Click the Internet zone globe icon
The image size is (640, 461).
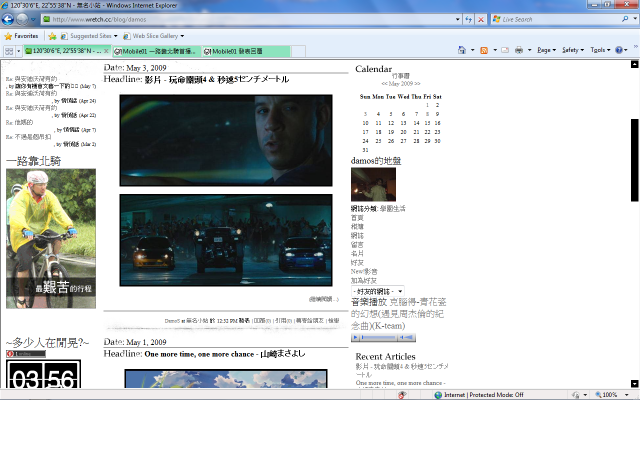point(438,395)
